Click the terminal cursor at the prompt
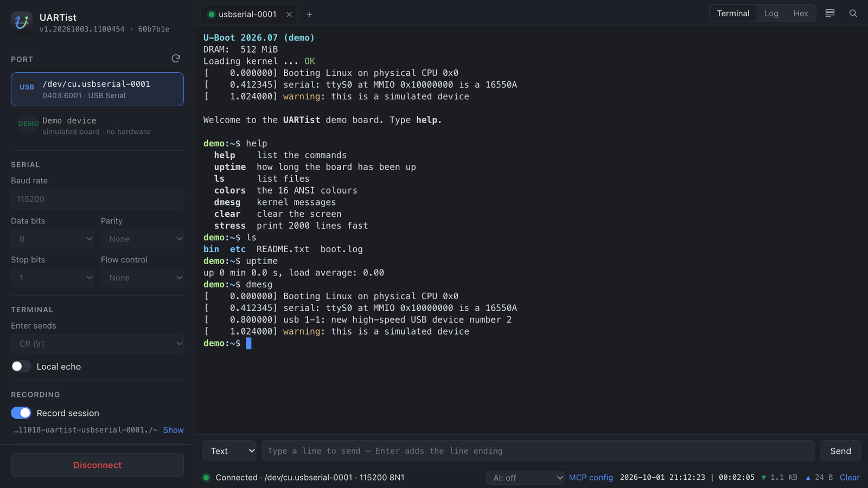This screenshot has width=868, height=488. click(x=248, y=343)
